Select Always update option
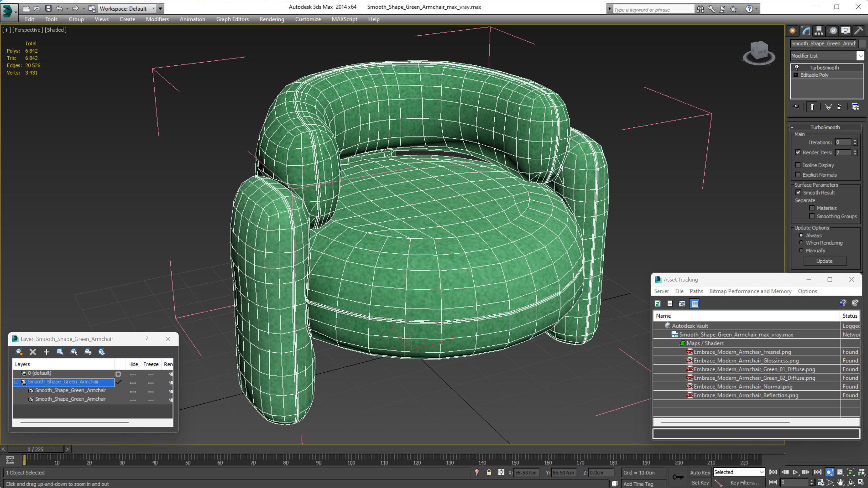Image resolution: width=868 pixels, height=488 pixels. pos(801,235)
